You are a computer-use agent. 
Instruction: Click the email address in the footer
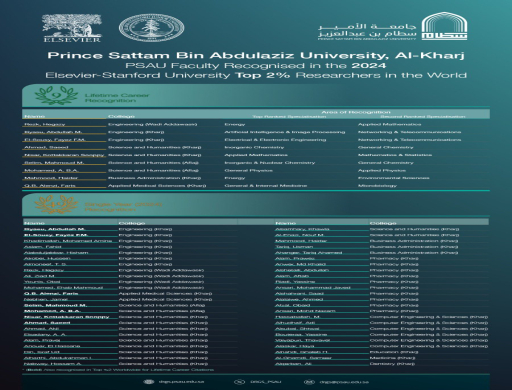coord(344,382)
